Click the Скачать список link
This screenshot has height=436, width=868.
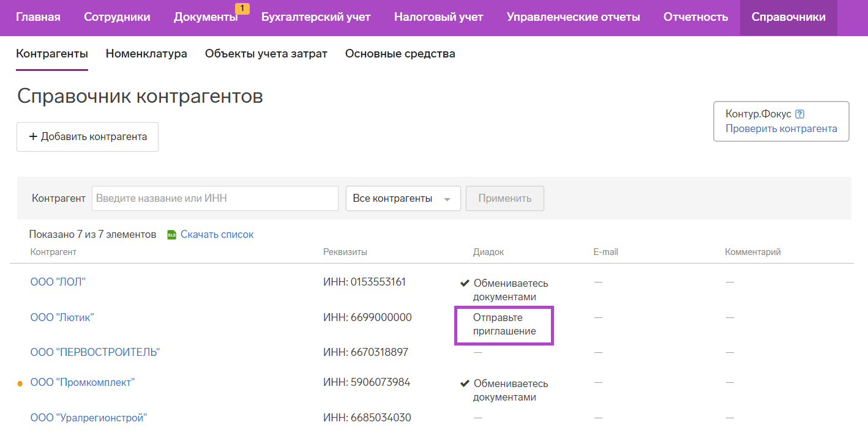point(217,234)
